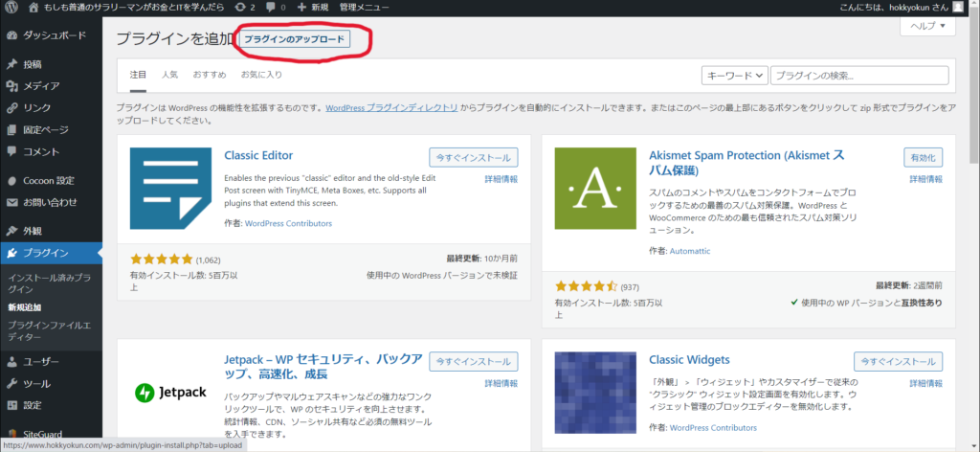Open Classic Editor title link
This screenshot has width=980, height=452.
pyautogui.click(x=258, y=156)
